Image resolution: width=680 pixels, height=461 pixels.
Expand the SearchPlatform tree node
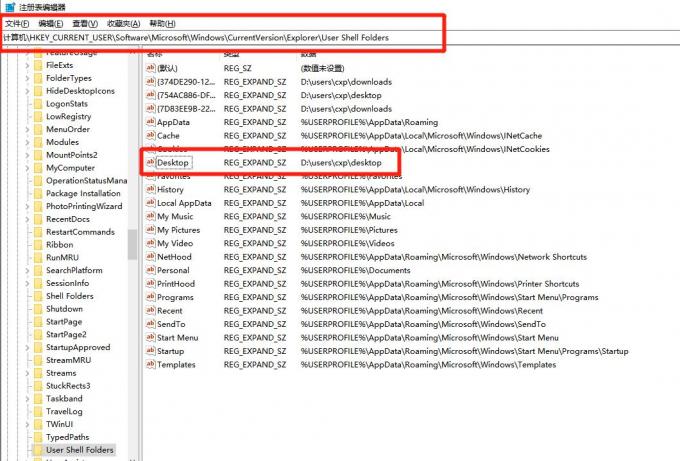27,270
